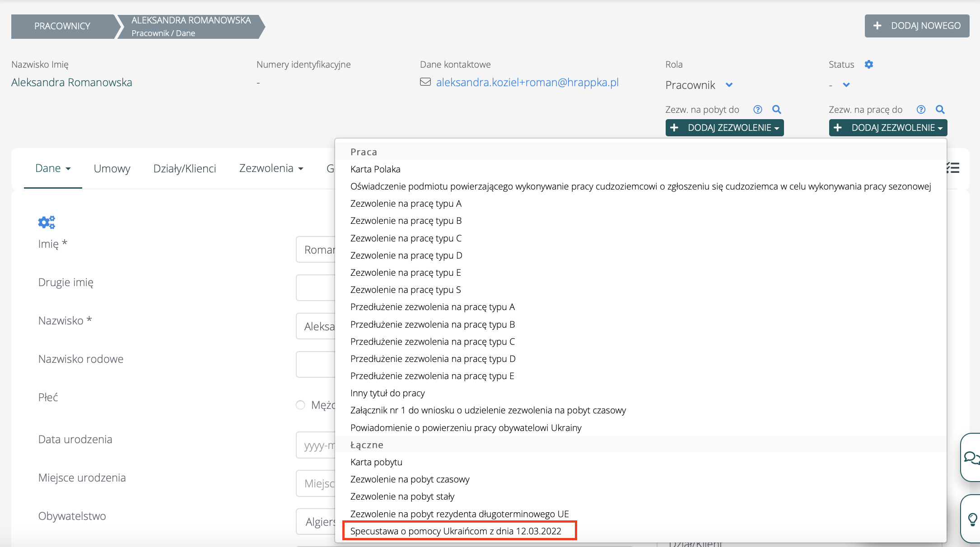The width and height of the screenshot is (980, 547).
Task: Click help icon next to Zezw. na pracę do
Action: [x=921, y=110]
